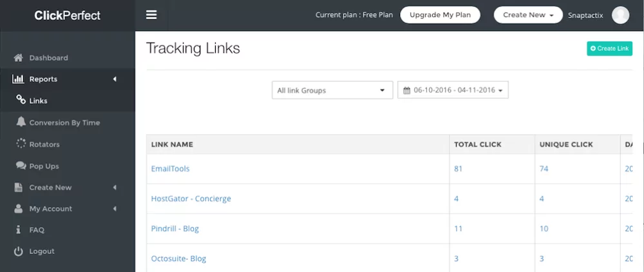
Task: Click the ClickPerfect logo
Action: [68, 15]
